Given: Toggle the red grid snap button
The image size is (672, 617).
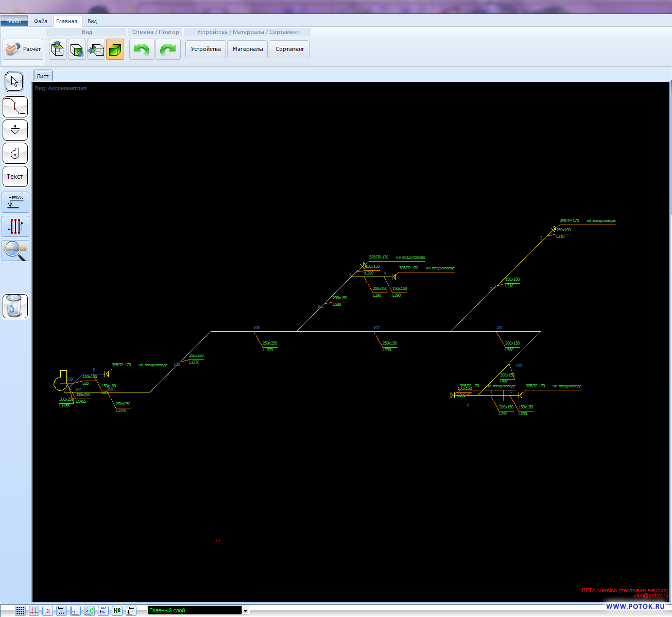Looking at the screenshot, I should pos(34,611).
